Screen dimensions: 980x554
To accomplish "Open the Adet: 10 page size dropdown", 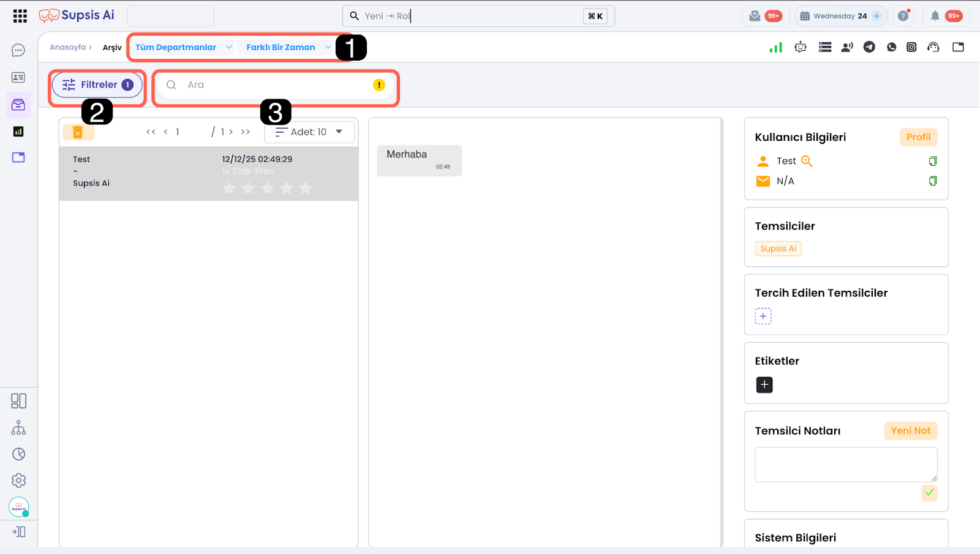I will tap(309, 132).
